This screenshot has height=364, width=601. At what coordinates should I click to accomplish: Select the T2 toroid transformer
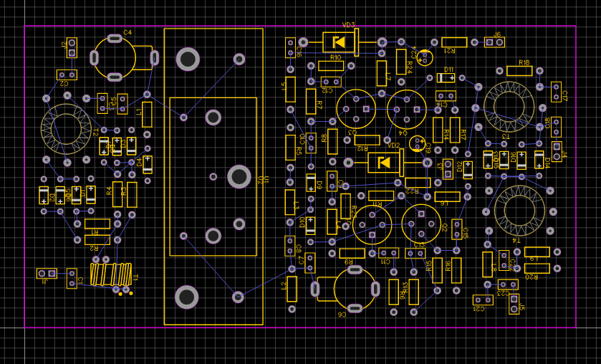coord(66,129)
